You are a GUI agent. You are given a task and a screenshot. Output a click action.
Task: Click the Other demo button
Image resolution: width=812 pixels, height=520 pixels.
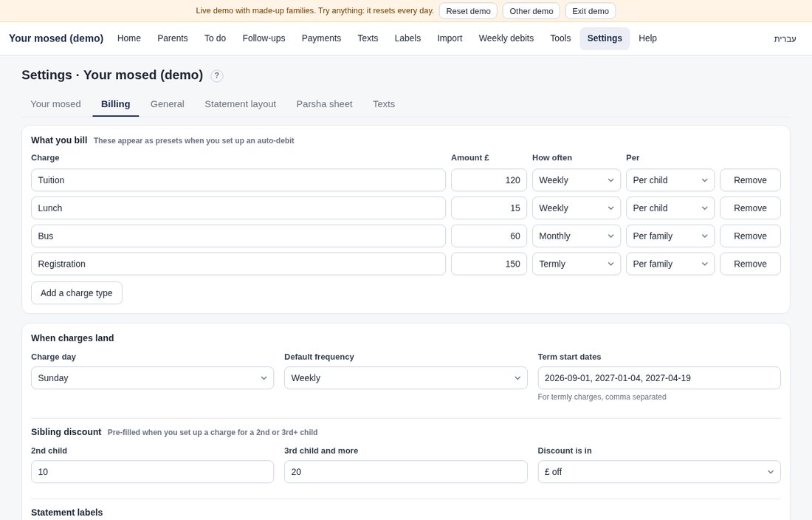(531, 11)
